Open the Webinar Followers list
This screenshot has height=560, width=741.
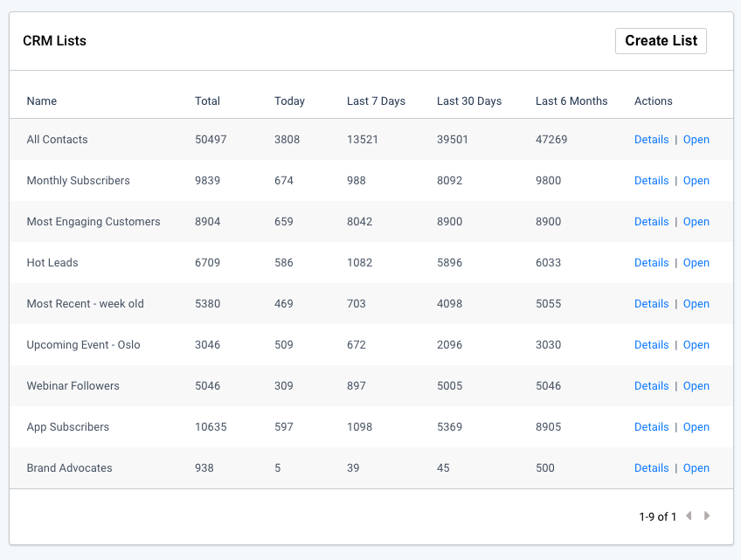[696, 385]
